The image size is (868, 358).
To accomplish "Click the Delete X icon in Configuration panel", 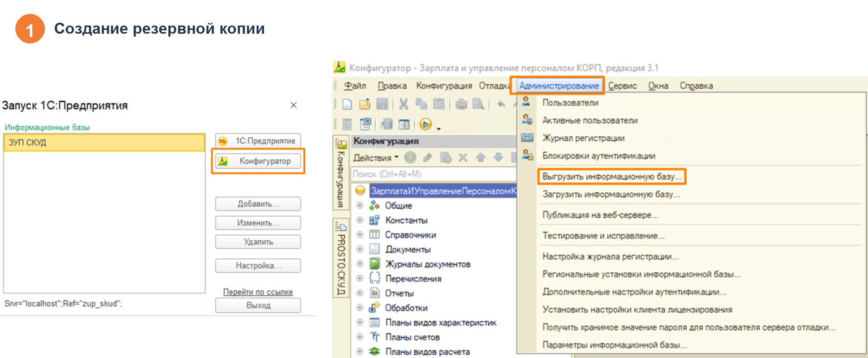I will (463, 157).
